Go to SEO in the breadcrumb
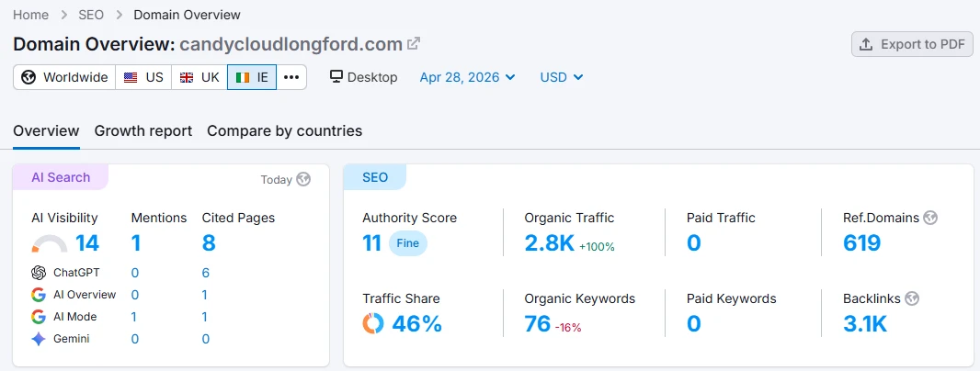 click(x=91, y=15)
